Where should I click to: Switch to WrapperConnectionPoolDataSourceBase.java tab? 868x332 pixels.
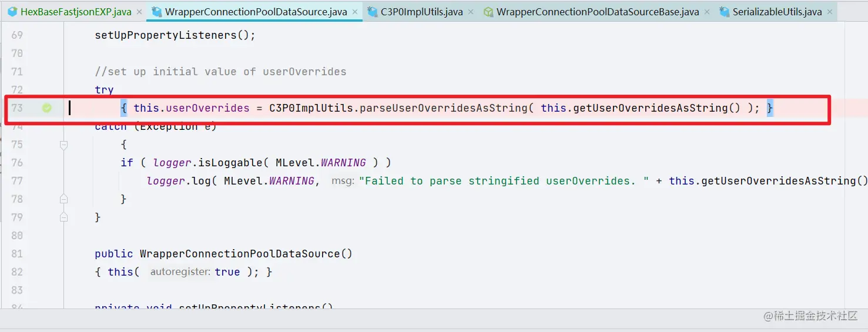click(x=596, y=12)
